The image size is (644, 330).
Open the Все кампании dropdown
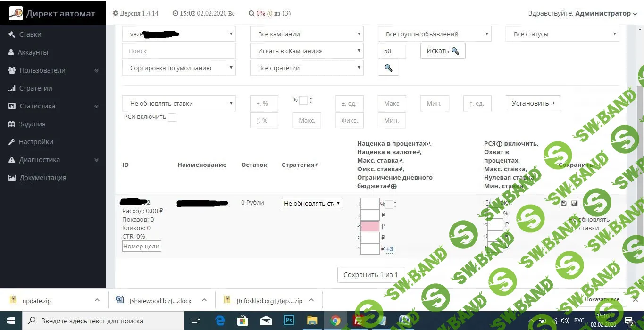coord(307,34)
